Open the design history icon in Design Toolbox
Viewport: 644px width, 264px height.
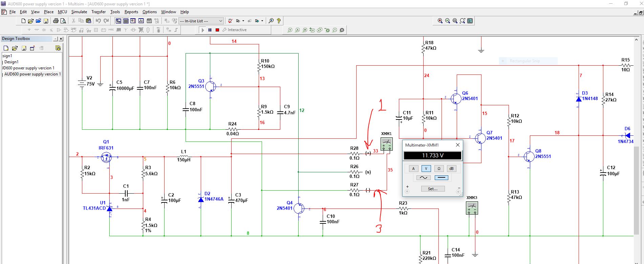coord(58,48)
